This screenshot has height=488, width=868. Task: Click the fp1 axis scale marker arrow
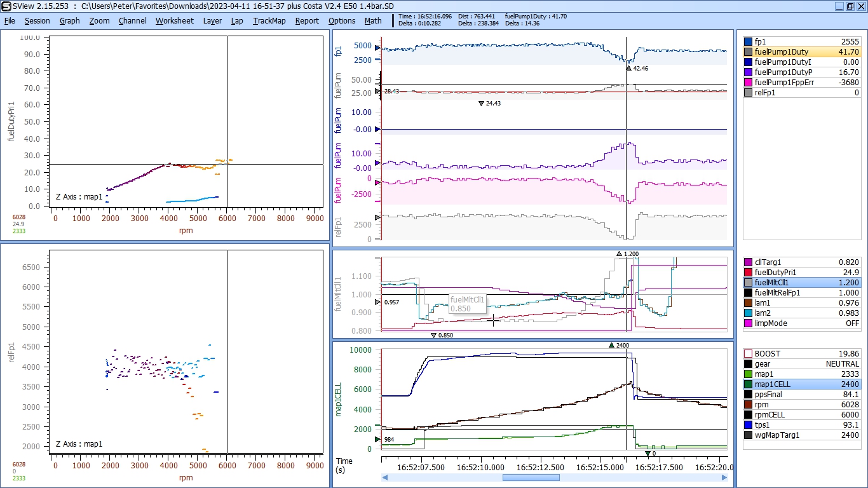[x=378, y=48]
